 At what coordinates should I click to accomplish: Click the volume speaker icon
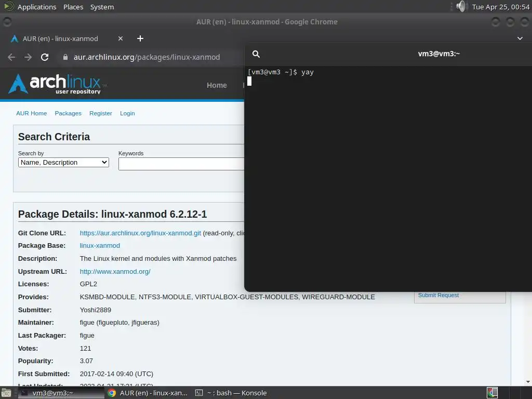pyautogui.click(x=461, y=6)
